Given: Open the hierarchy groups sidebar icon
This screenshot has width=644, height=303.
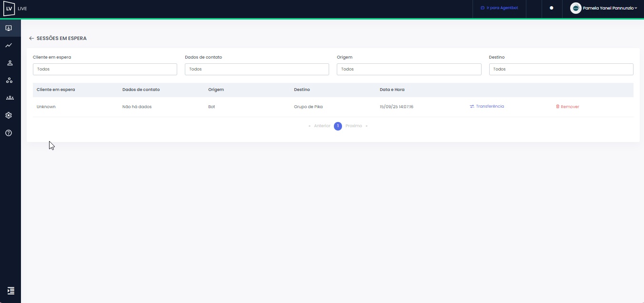Looking at the screenshot, I should (x=9, y=80).
